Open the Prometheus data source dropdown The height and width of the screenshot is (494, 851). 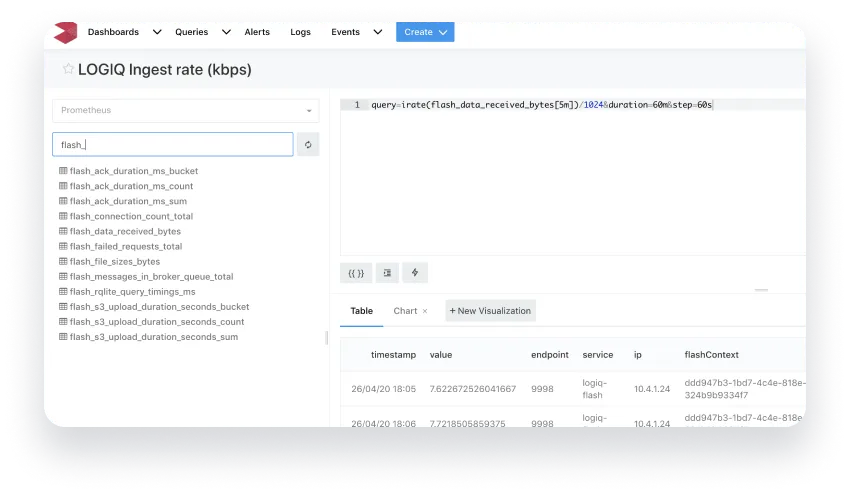pos(186,110)
